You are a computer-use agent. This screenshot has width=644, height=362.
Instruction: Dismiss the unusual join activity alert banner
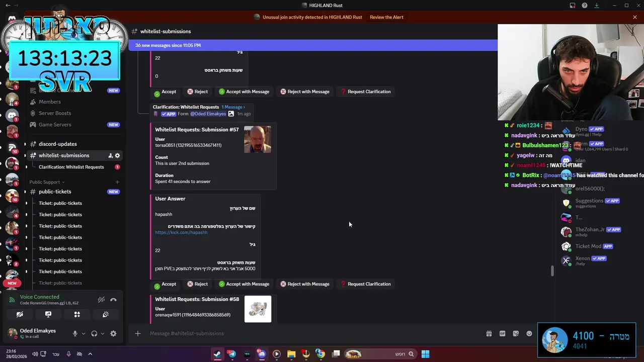coord(635,17)
